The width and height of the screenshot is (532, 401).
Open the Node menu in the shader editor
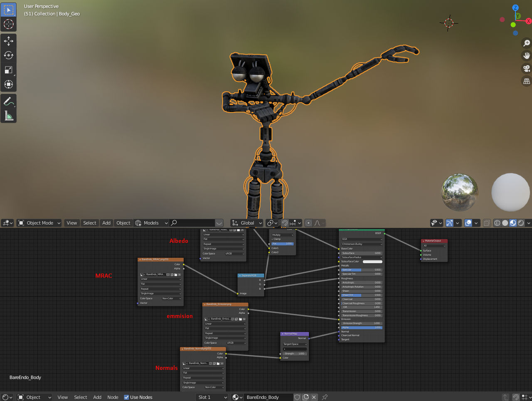pyautogui.click(x=113, y=397)
